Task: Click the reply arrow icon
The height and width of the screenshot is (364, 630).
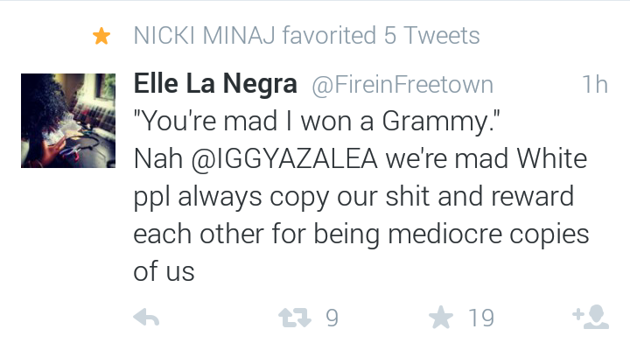Action: [x=146, y=317]
